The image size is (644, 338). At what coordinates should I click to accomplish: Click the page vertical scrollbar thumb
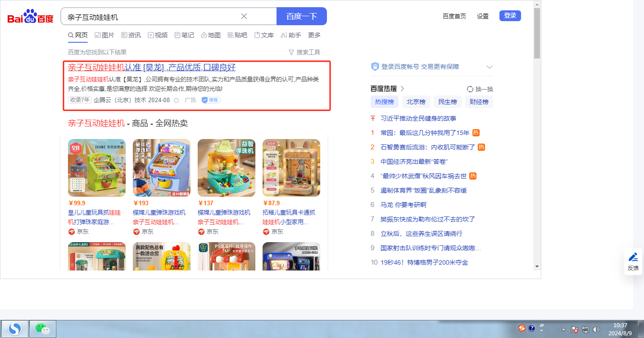coord(536,33)
